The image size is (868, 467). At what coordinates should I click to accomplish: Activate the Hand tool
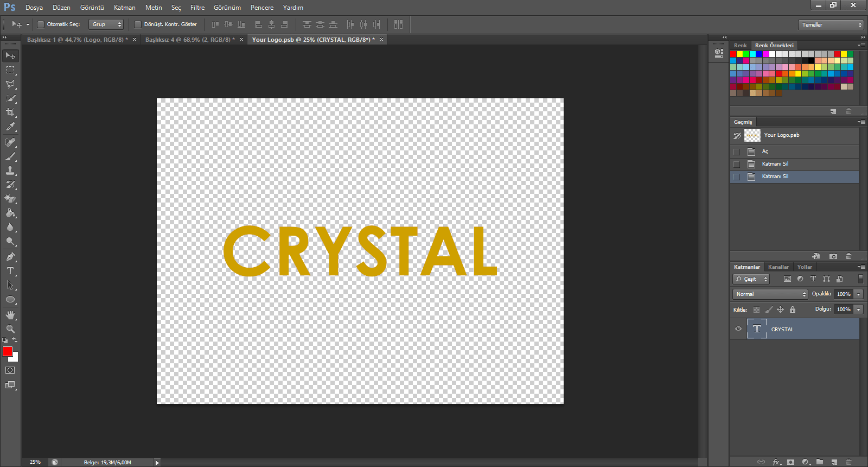[x=10, y=315]
